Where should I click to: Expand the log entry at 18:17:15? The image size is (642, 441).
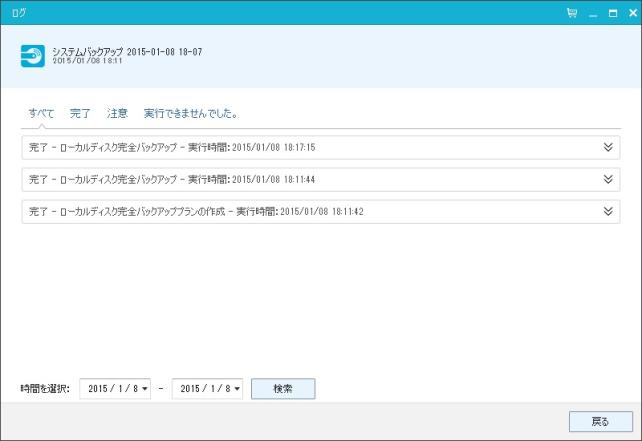coord(608,147)
